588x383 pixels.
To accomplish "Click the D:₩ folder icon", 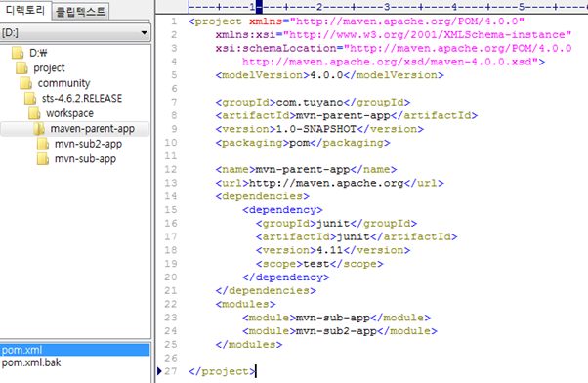I will pyautogui.click(x=18, y=53).
